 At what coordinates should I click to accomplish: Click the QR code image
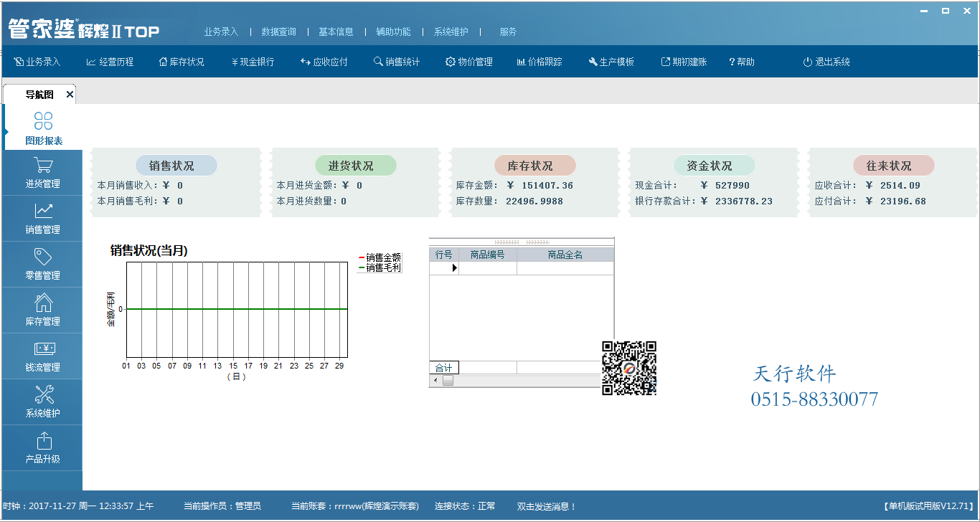629,368
